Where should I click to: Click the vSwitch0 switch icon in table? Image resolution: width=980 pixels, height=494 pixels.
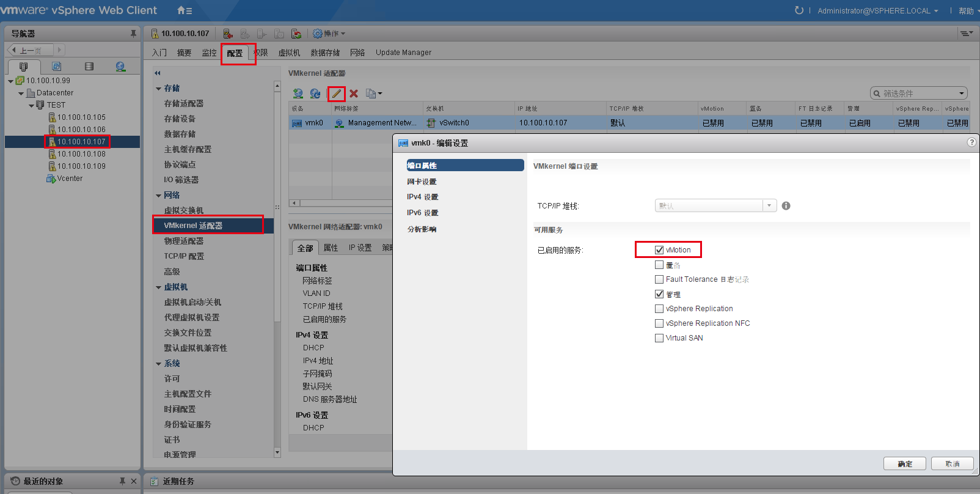pos(431,123)
